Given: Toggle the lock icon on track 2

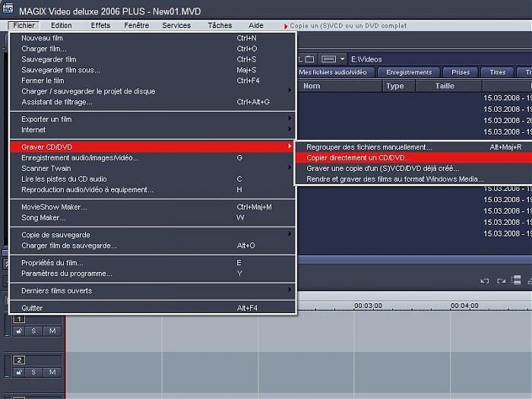Looking at the screenshot, I should (x=19, y=372).
